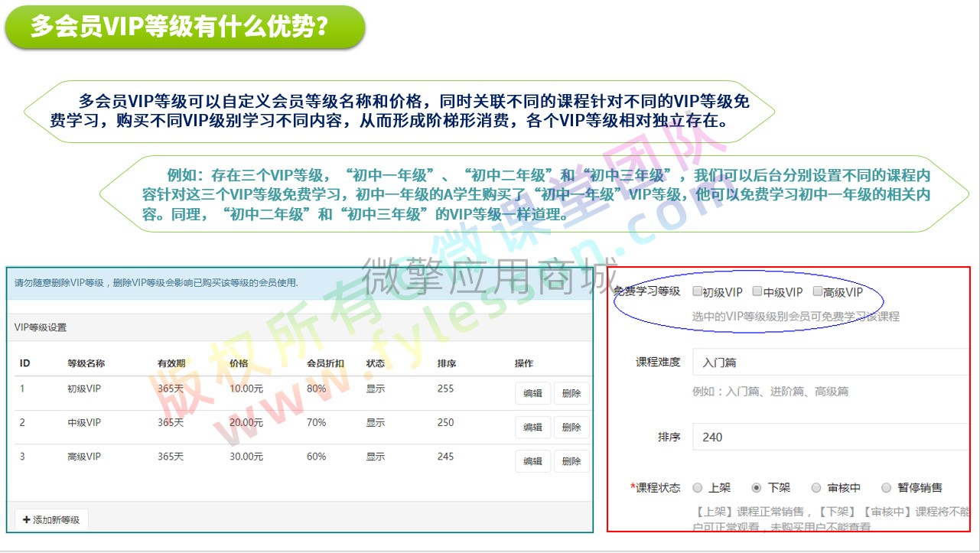The image size is (980, 553).
Task: Click the 60% discount cell
Action: tap(317, 457)
